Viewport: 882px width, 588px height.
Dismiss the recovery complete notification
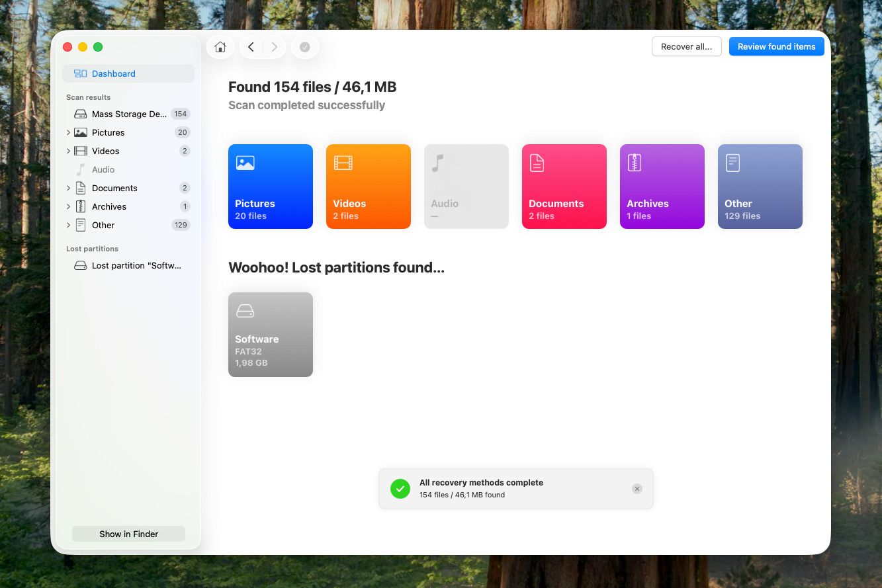point(637,489)
